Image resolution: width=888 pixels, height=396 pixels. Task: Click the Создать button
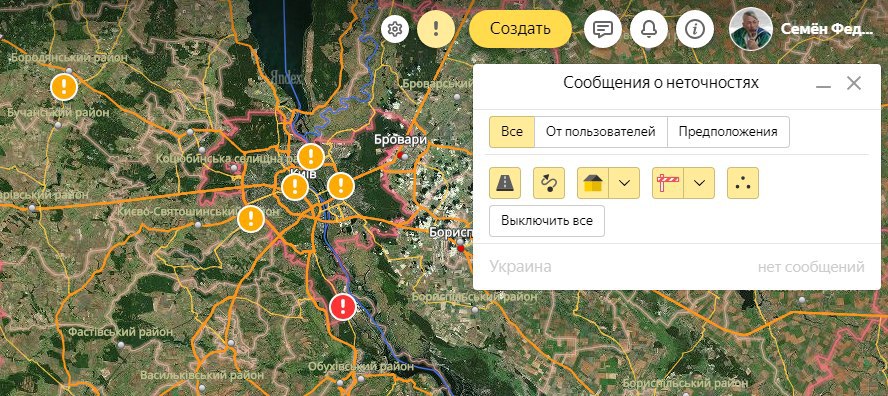pyautogui.click(x=520, y=29)
